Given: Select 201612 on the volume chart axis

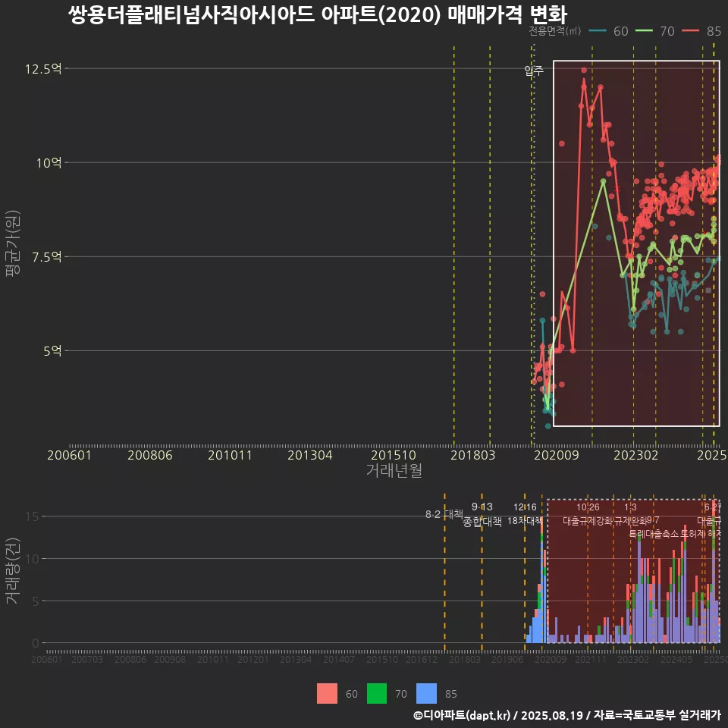Looking at the screenshot, I should click(x=422, y=659).
